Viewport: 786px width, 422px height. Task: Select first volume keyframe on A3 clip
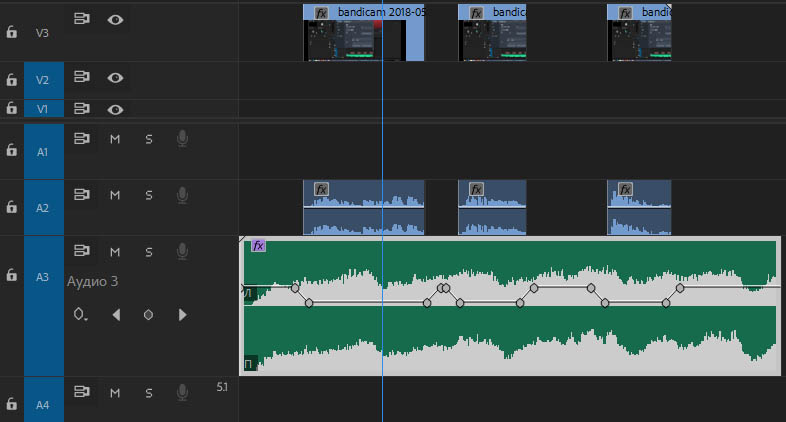point(295,288)
